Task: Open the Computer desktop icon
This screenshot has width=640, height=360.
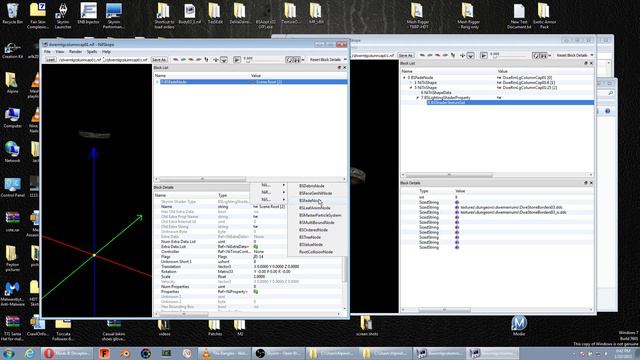Action: point(12,118)
